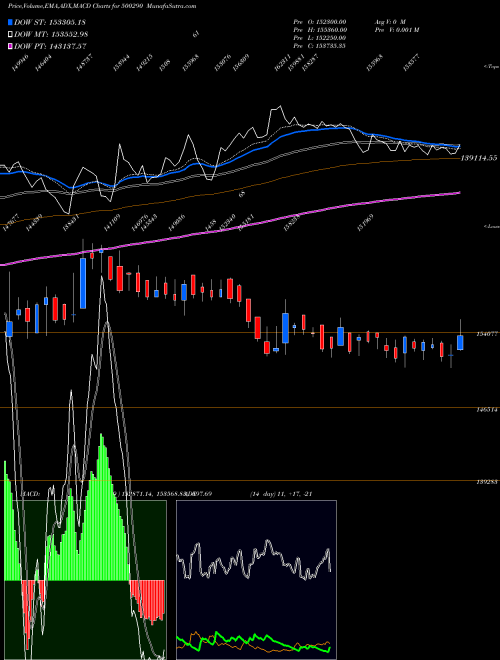This screenshot has width=500, height=660.
Task: Click the 138431 low value label
Action: pyautogui.click(x=70, y=223)
